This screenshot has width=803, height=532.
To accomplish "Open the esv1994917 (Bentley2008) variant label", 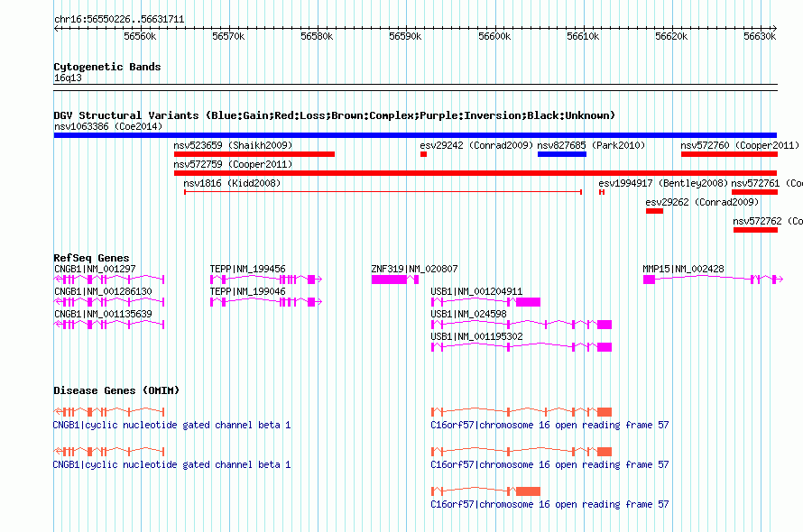I will pos(663,183).
